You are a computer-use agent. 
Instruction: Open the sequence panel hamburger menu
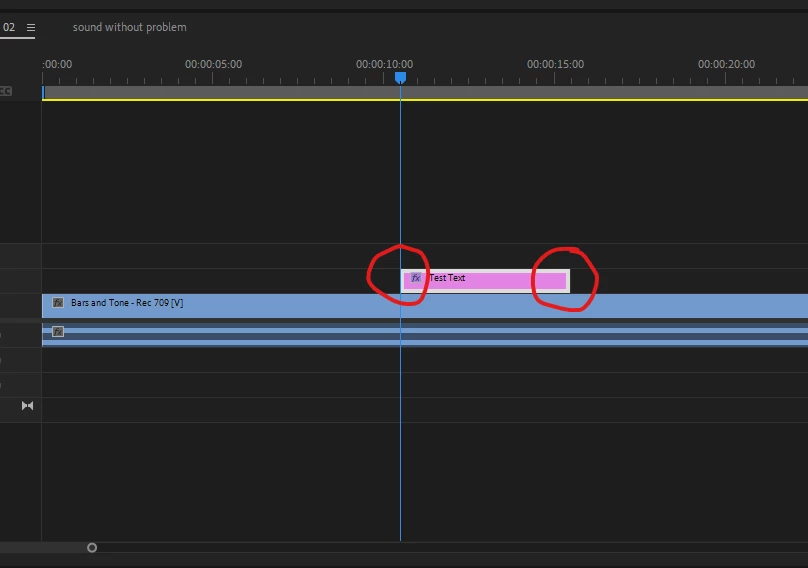(31, 27)
